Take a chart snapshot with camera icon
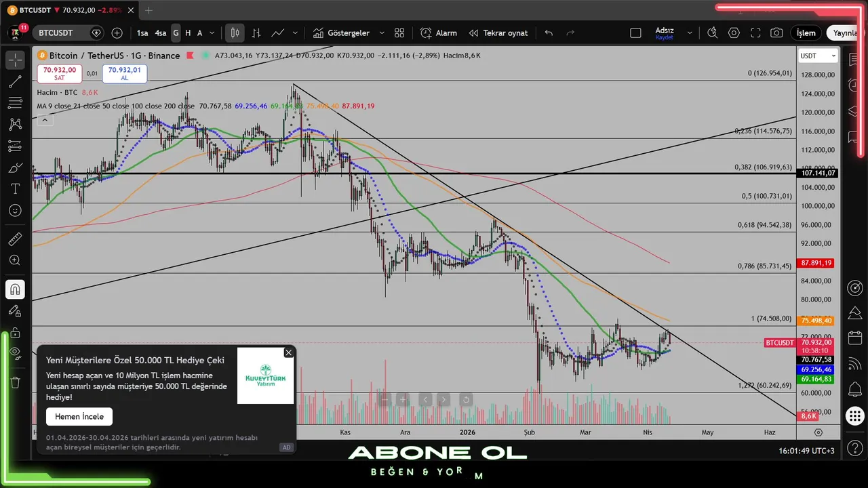The image size is (868, 488). pyautogui.click(x=776, y=33)
